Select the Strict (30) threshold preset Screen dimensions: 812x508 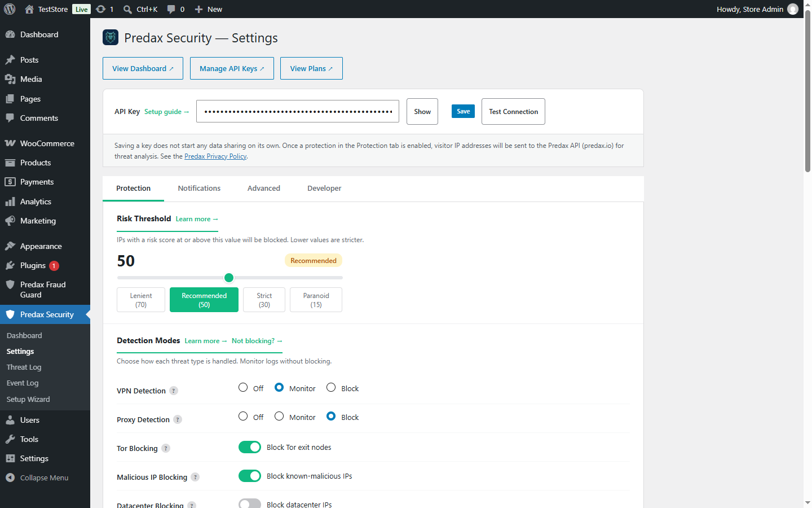click(264, 300)
